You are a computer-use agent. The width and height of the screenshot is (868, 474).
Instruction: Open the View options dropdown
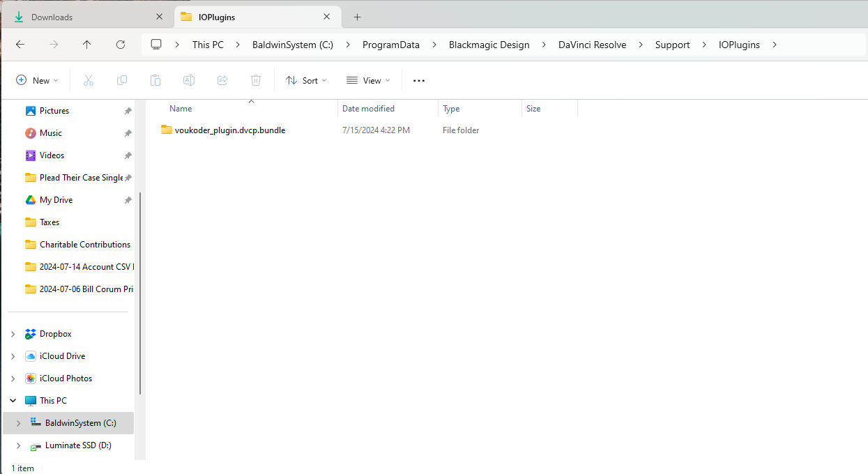[368, 81]
